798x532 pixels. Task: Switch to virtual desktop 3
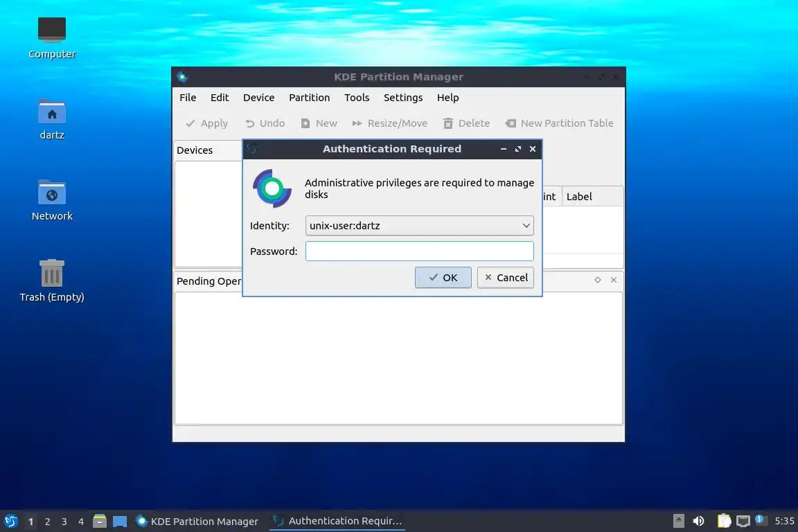click(x=64, y=522)
